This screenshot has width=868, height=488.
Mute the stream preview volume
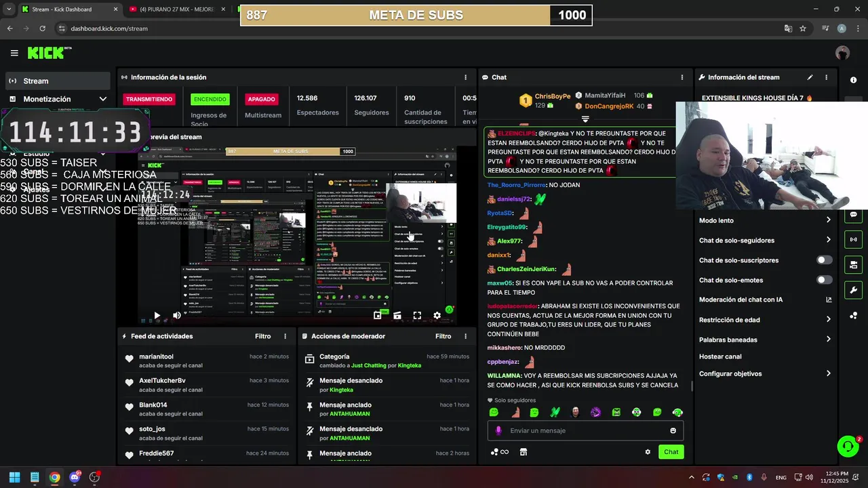[x=176, y=315]
